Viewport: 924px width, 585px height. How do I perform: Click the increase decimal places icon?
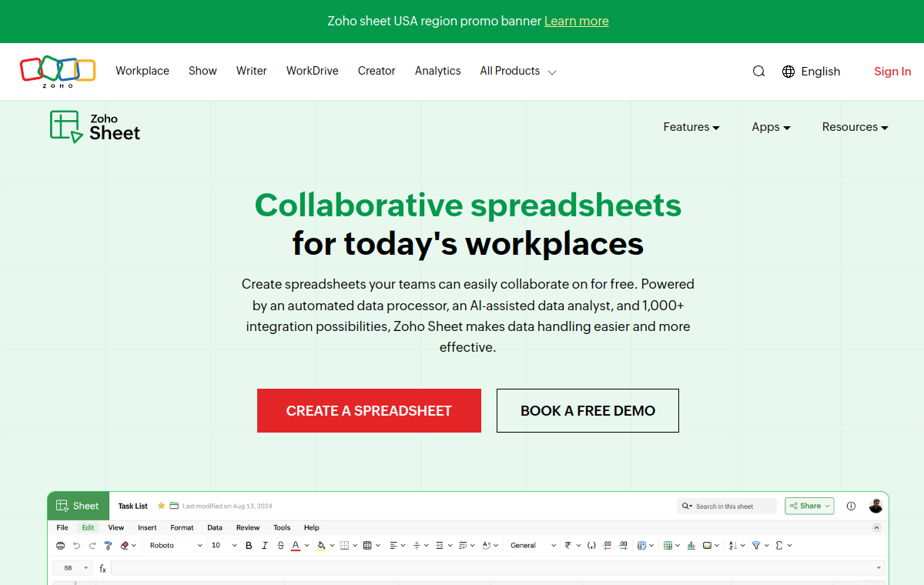[x=623, y=546]
